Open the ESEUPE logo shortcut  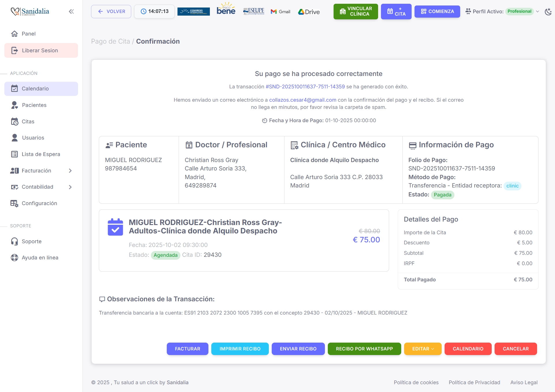(254, 11)
